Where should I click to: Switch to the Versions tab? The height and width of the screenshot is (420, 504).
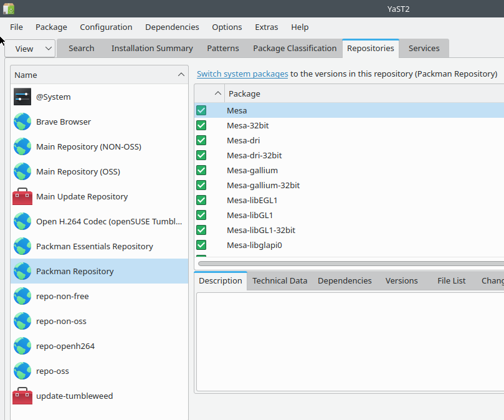[x=401, y=280]
